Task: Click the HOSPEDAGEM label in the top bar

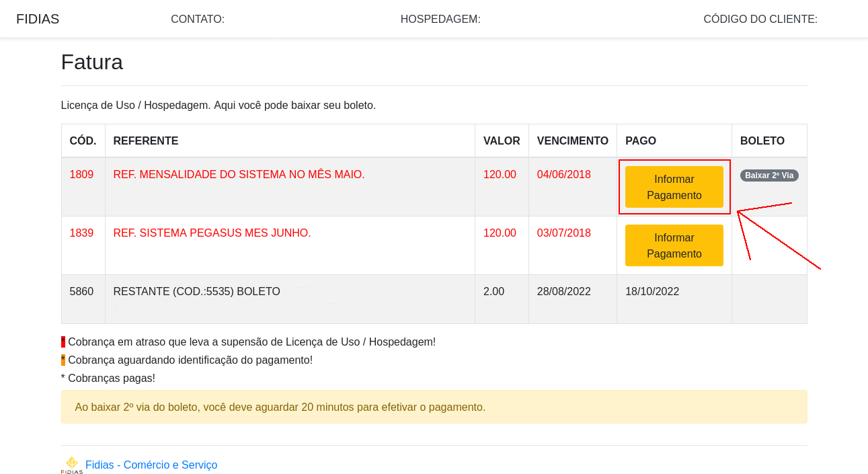Action: pyautogui.click(x=440, y=19)
